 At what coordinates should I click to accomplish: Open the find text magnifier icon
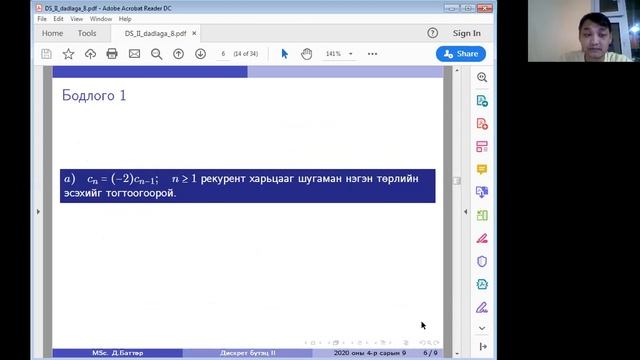pos(156,54)
